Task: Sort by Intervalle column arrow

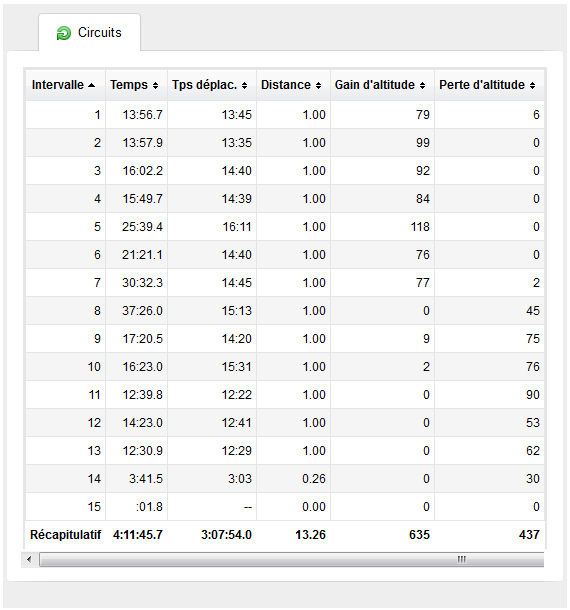Action: coord(91,85)
